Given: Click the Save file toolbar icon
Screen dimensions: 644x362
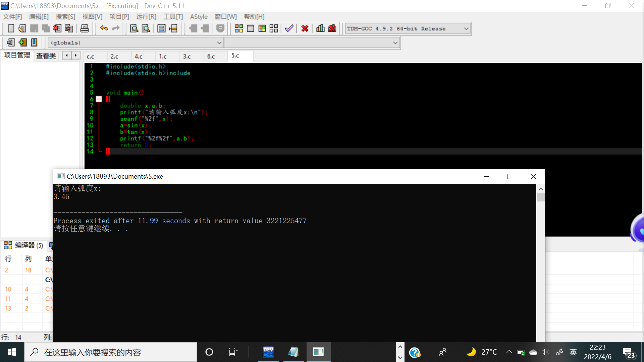Looking at the screenshot, I should click(x=34, y=28).
